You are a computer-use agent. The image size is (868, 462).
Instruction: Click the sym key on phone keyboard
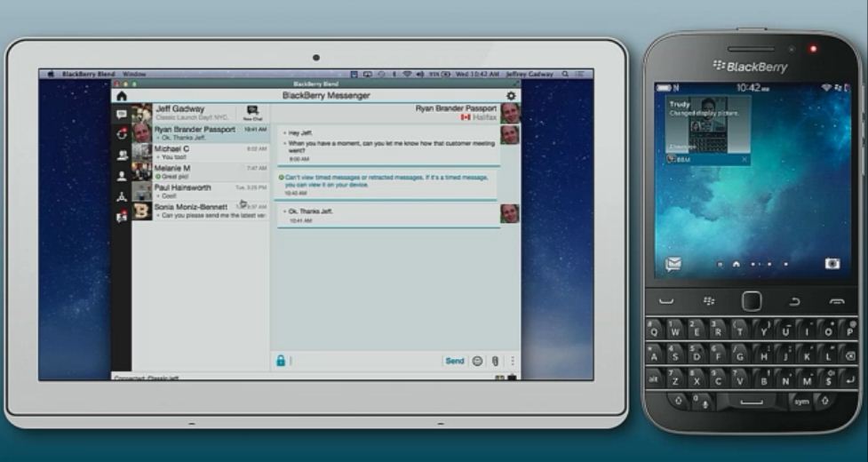click(x=801, y=402)
